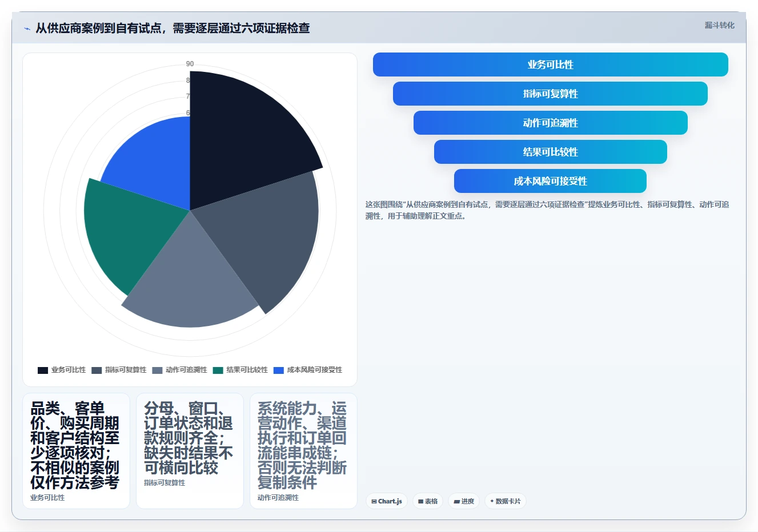Screen dimensions: 758x532
Task: Open the card beginning 品类、客单价
Action: coord(76,451)
